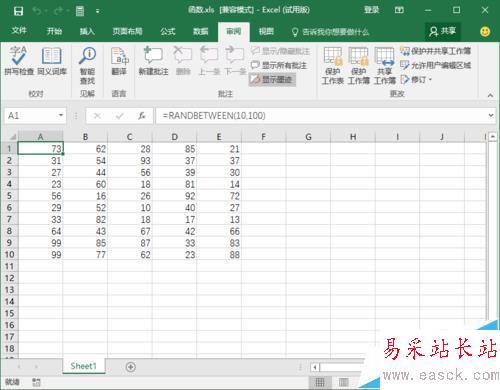This screenshot has width=500, height=390.
Task: Click the fx Insert Function icon
Action: click(142, 116)
